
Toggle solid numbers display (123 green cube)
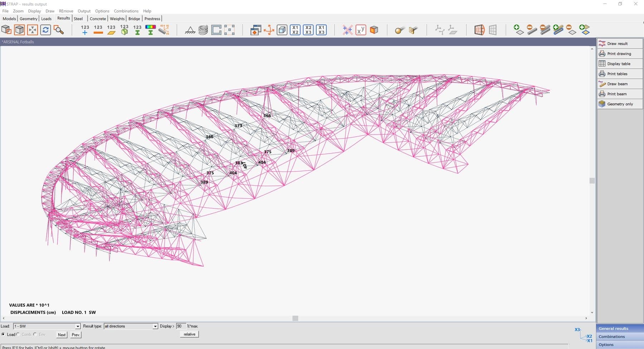[x=124, y=30]
